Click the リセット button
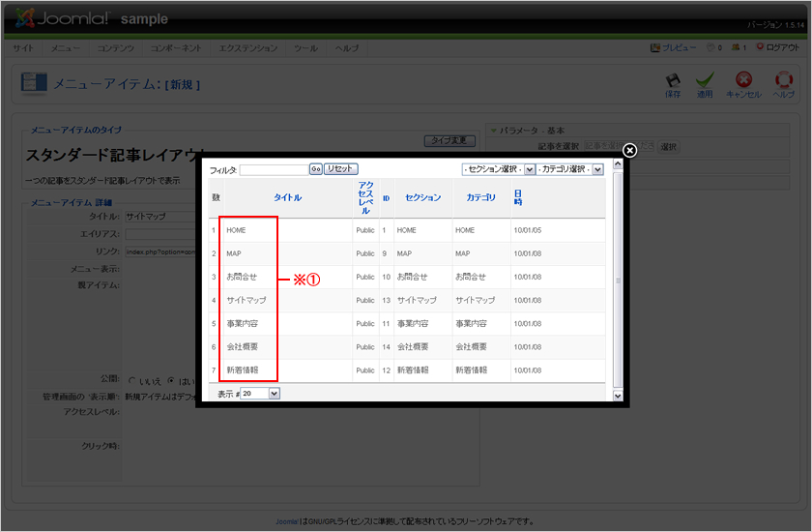The height and width of the screenshot is (532, 812). [x=340, y=169]
